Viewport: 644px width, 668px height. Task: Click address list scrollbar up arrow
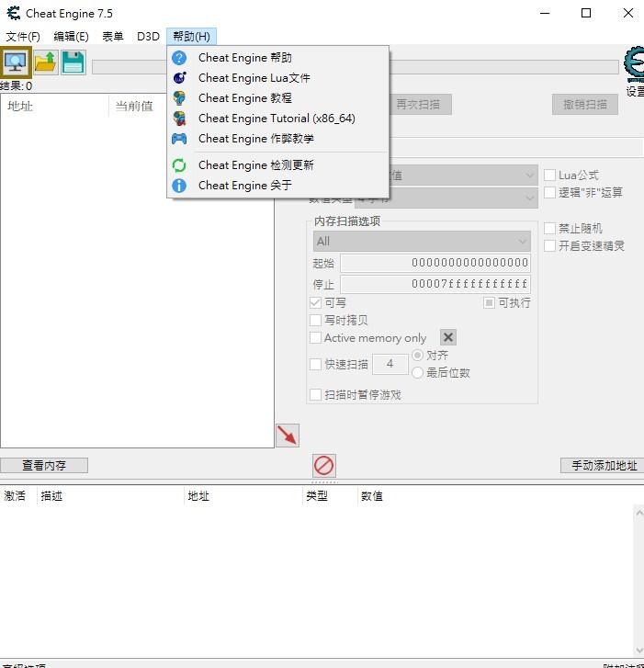[638, 514]
